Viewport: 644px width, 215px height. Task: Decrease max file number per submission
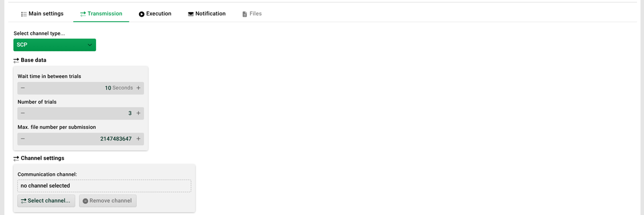[23, 139]
